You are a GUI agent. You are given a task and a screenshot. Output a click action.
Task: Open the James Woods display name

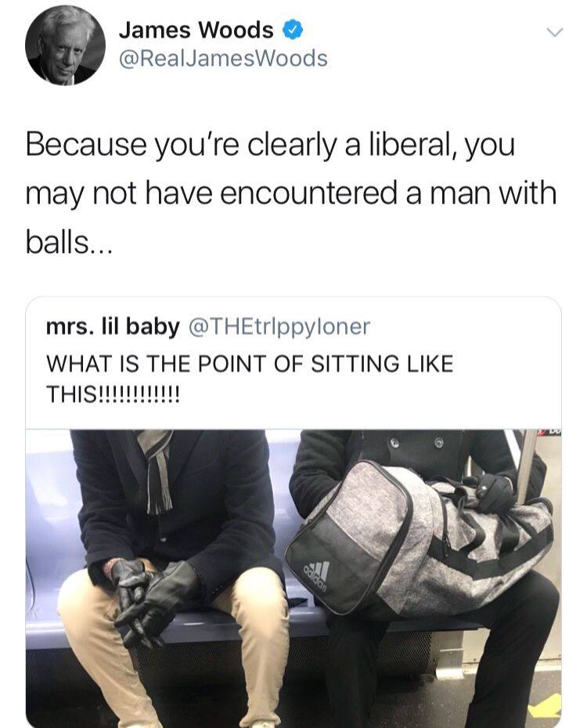pos(196,31)
